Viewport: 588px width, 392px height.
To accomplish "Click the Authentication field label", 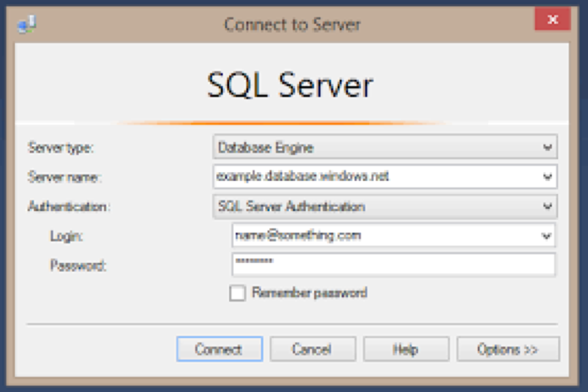I will [68, 207].
